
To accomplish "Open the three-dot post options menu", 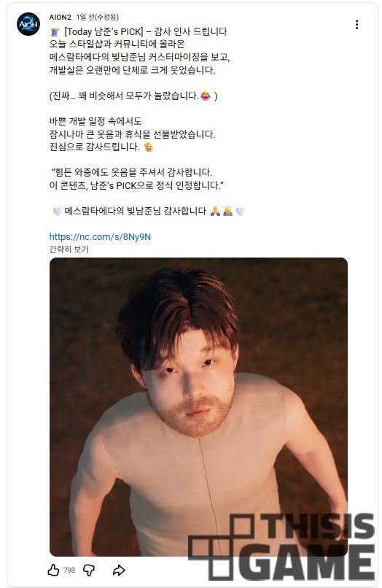I will pos(356,25).
